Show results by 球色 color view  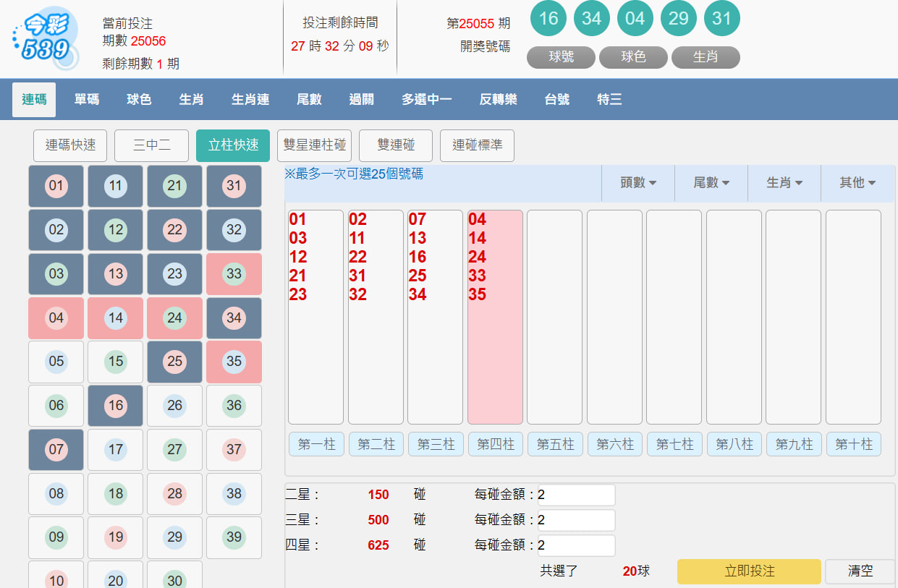click(633, 57)
